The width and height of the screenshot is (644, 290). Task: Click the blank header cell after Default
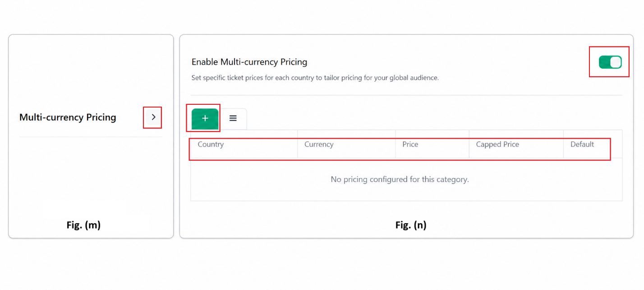coord(616,145)
